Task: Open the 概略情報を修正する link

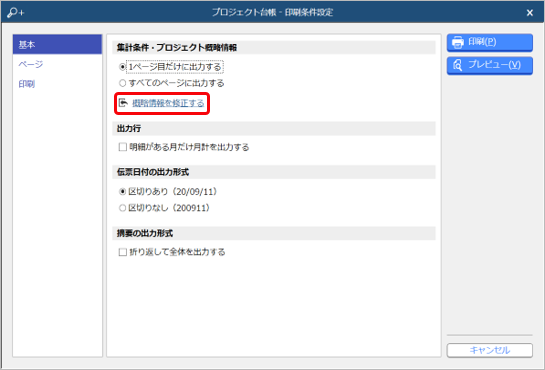Action: pos(168,103)
